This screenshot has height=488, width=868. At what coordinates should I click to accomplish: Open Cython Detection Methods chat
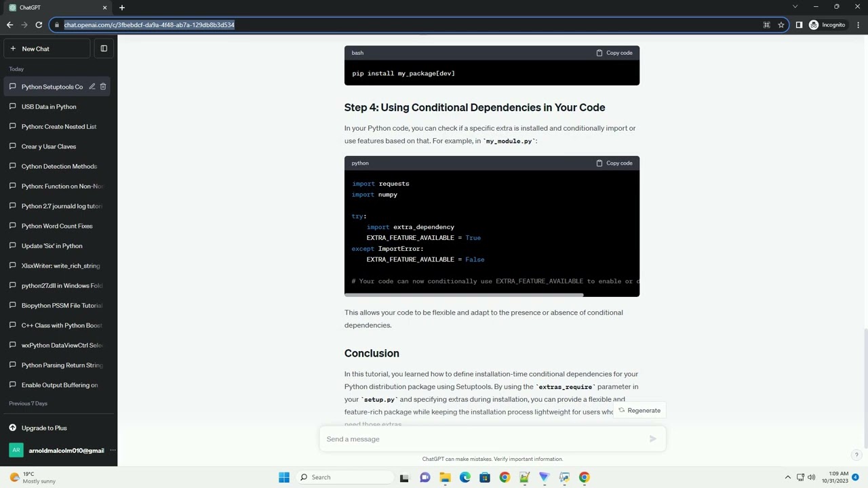click(57, 166)
